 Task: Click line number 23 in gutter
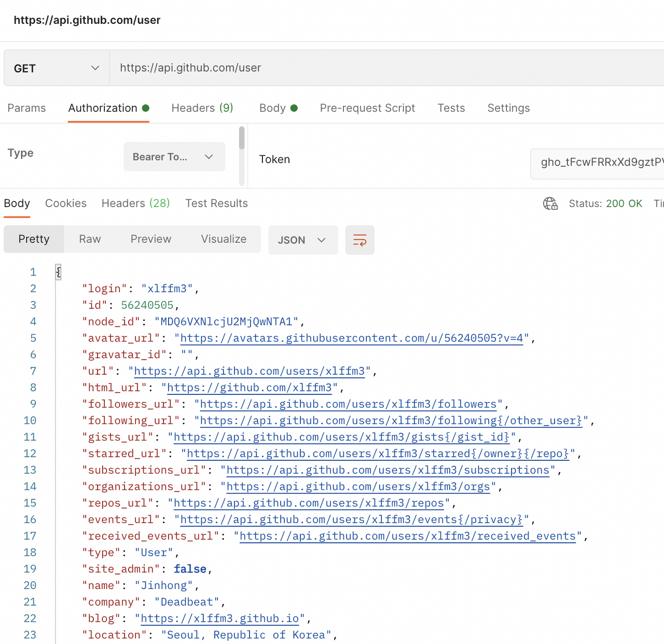point(30,635)
